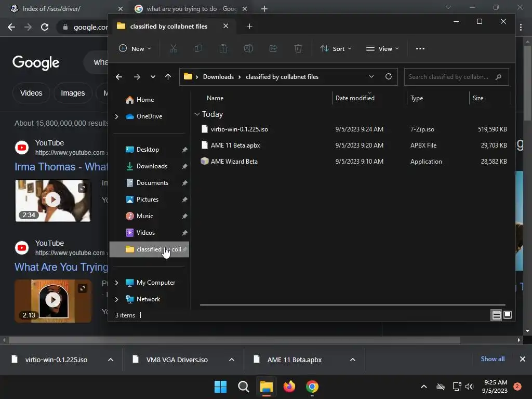
Task: Click the Share icon in Explorer toolbar
Action: [x=273, y=48]
